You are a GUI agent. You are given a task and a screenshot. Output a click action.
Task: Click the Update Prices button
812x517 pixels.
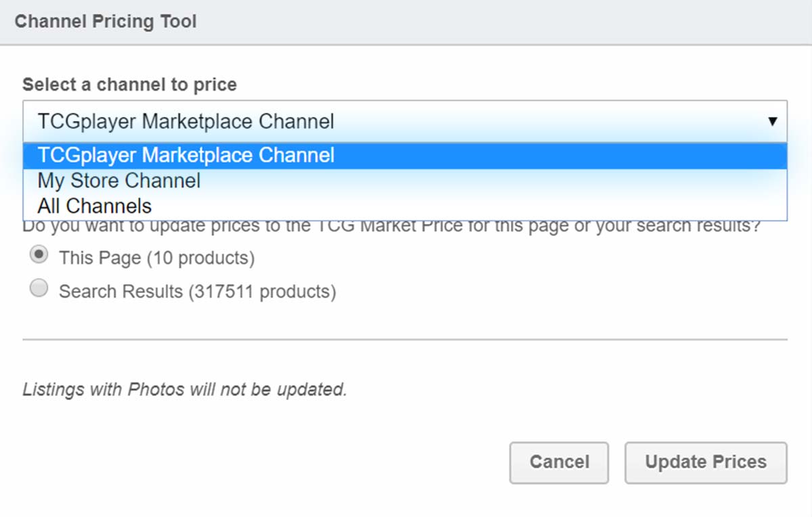point(705,462)
